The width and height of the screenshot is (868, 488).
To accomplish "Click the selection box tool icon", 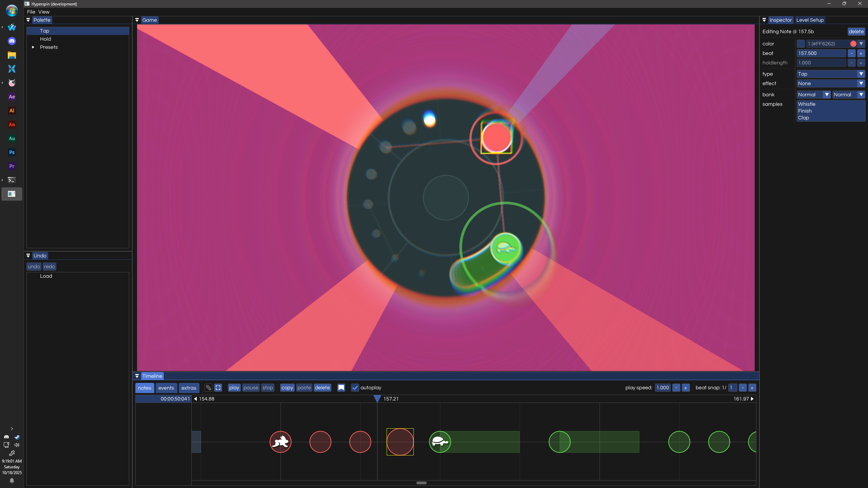I will pyautogui.click(x=218, y=388).
